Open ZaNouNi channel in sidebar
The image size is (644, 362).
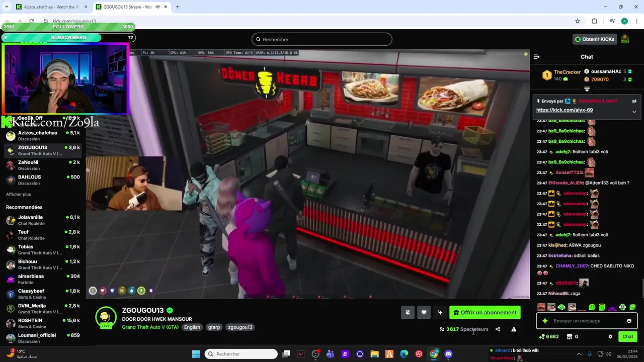point(43,165)
